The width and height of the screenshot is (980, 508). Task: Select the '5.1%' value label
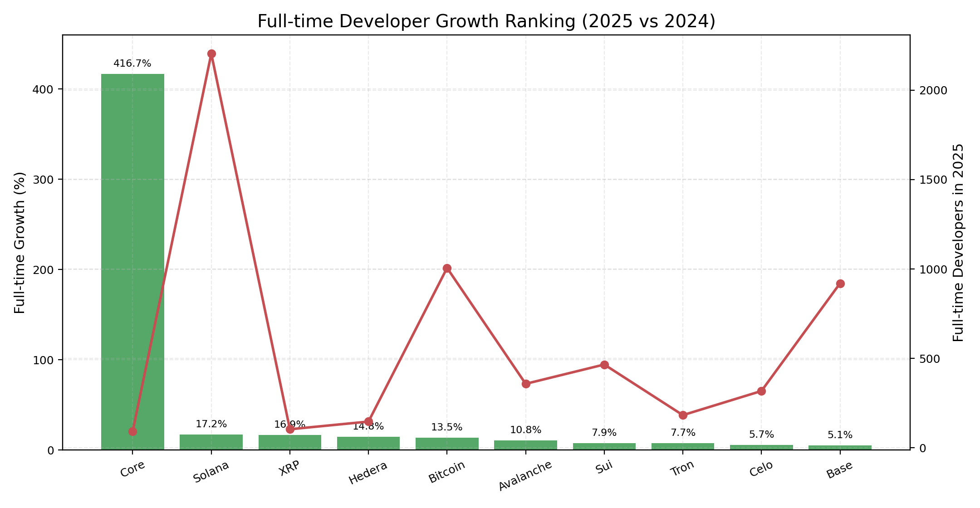[840, 435]
